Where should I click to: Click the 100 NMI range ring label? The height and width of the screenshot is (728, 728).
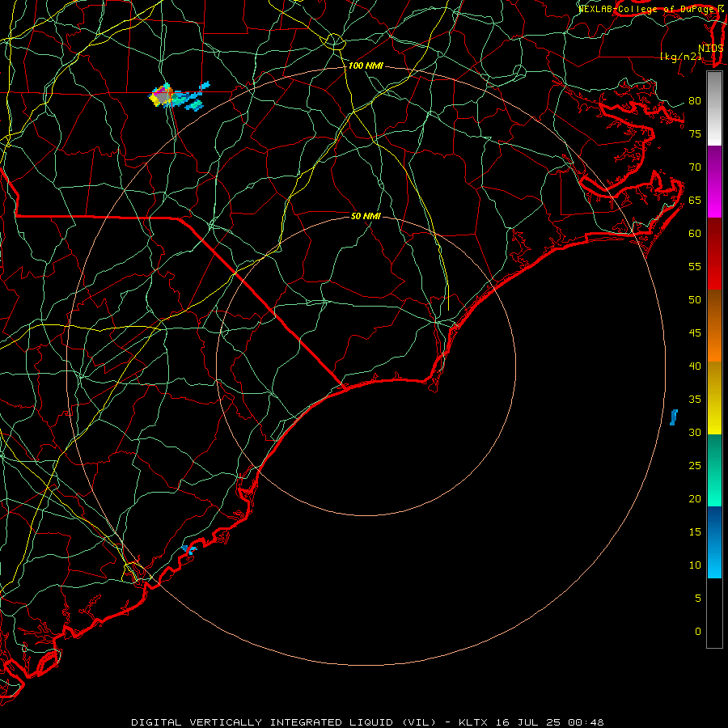tap(366, 66)
